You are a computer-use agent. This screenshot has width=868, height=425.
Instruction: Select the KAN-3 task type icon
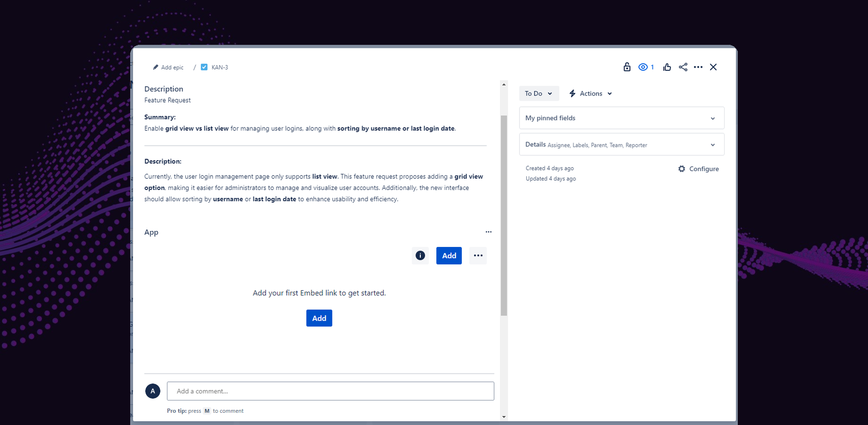[204, 67]
